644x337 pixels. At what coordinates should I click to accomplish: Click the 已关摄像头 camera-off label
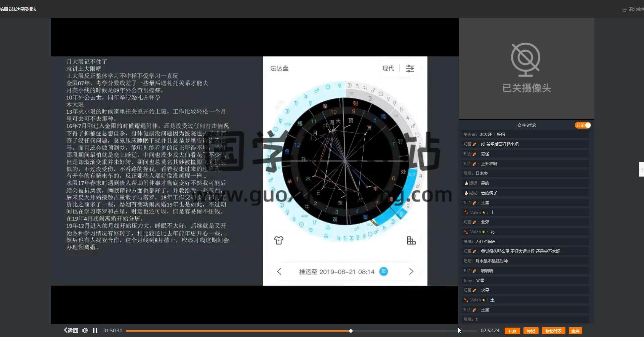(526, 88)
